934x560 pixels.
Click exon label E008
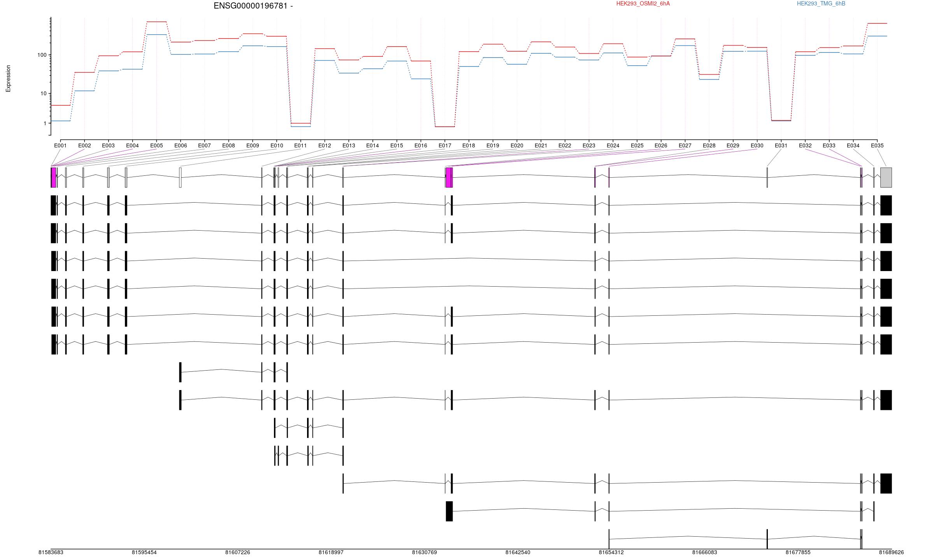[228, 146]
